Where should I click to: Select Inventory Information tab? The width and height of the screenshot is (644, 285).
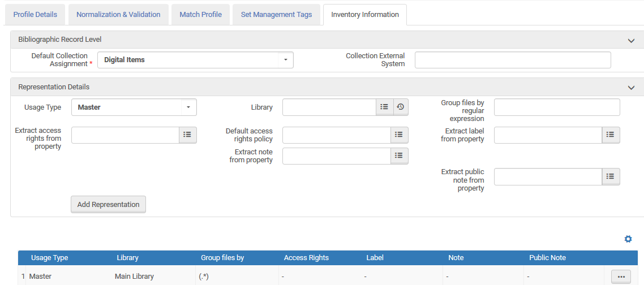pos(365,15)
